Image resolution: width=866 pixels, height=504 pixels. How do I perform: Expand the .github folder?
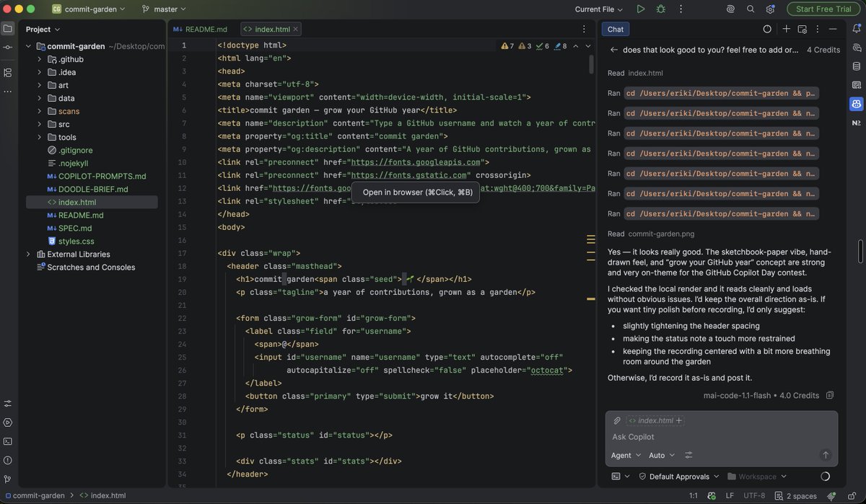click(39, 59)
